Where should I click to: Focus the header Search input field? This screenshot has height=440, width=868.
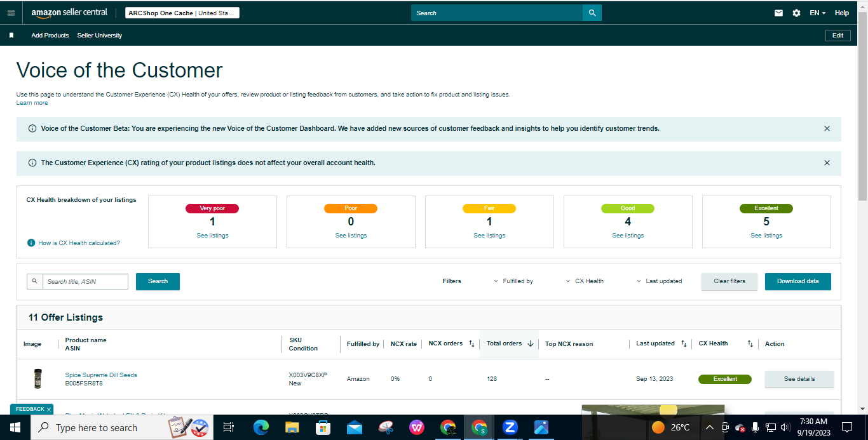[497, 13]
